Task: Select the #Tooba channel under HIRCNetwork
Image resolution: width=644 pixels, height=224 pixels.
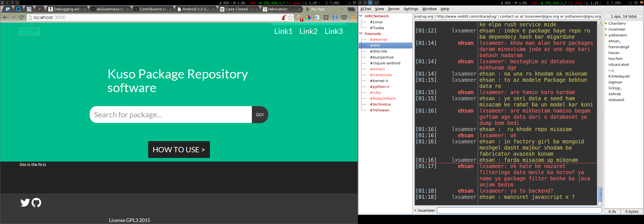Action: 377,28
